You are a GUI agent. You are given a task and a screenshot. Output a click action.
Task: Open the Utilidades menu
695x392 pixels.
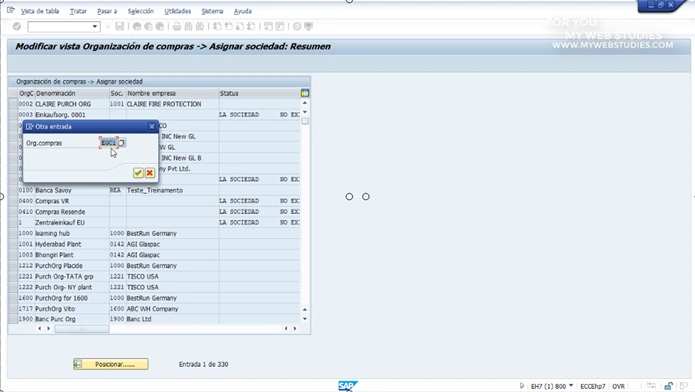tap(177, 11)
